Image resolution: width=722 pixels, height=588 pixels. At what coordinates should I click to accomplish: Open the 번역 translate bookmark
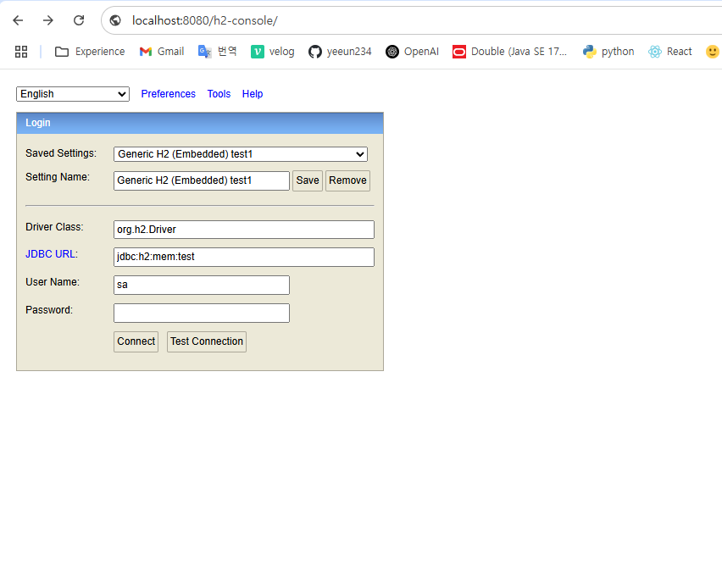coord(217,52)
